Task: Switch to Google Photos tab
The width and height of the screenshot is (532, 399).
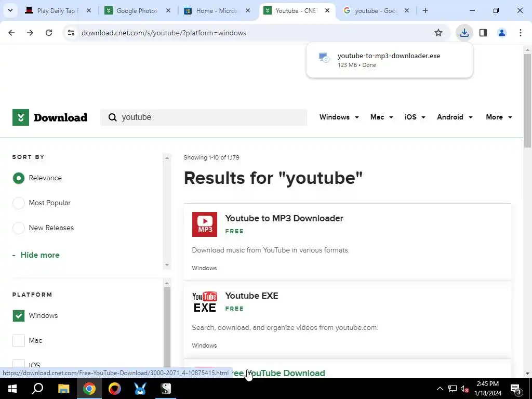Action: click(137, 10)
